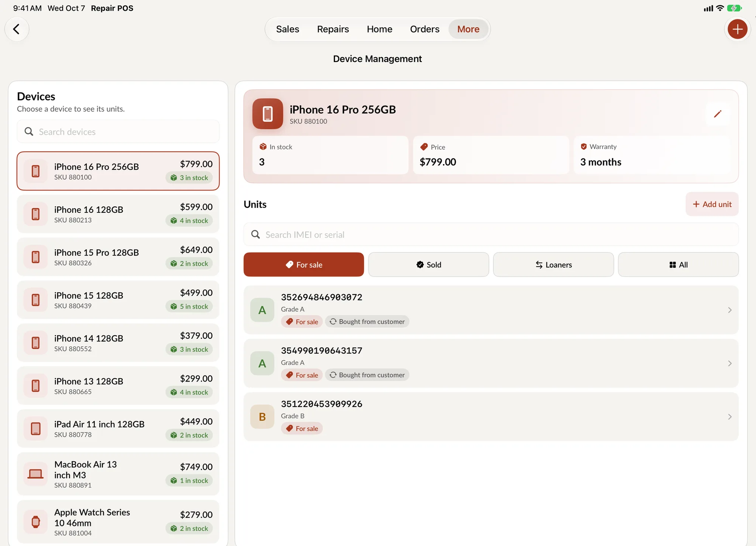Click the $379.00 price of iPhone 14 128GB
This screenshot has width=756, height=546.
[196, 335]
